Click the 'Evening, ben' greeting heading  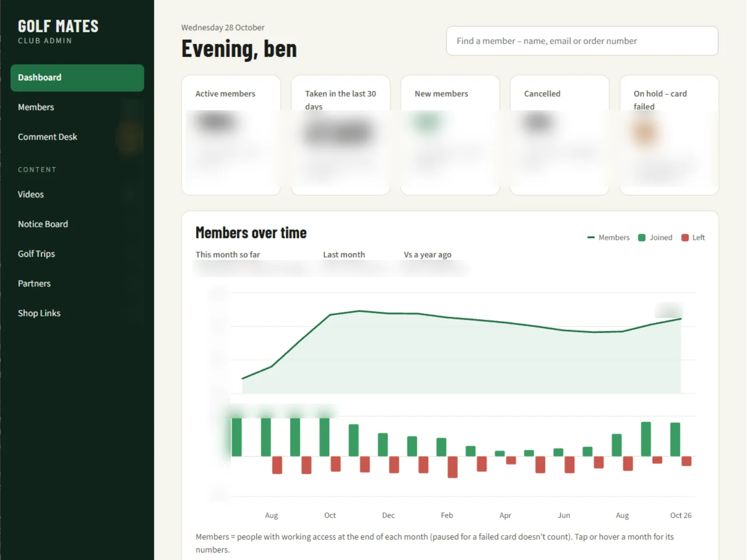click(x=239, y=49)
